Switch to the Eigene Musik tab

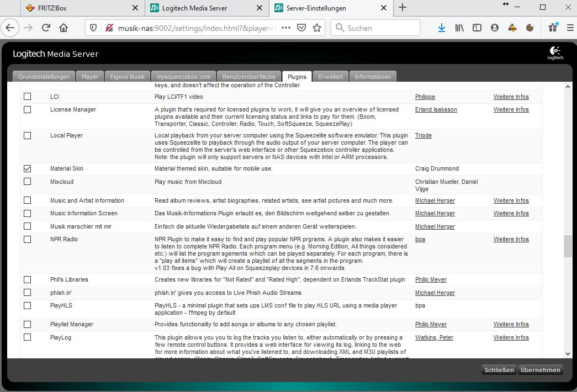[128, 77]
